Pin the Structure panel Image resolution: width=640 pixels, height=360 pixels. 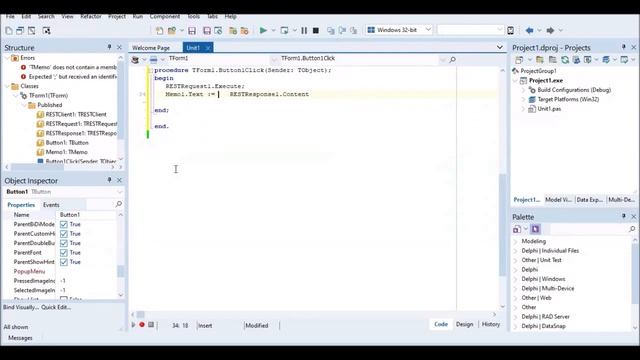point(109,47)
